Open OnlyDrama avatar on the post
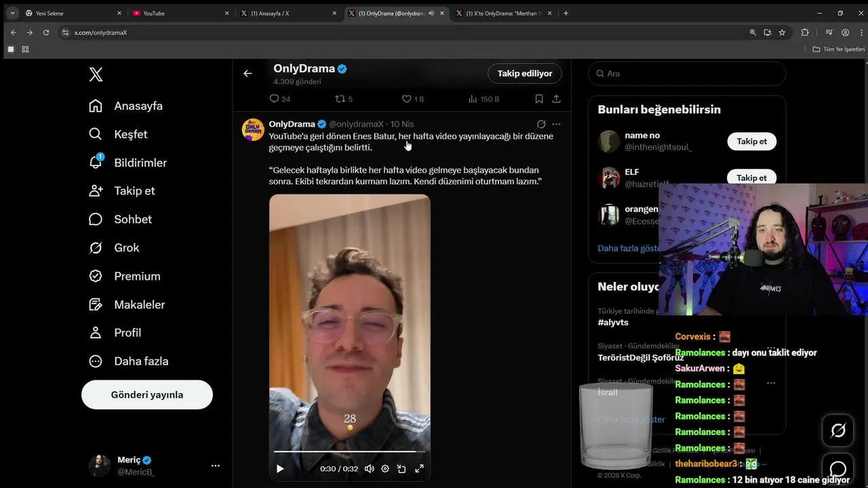Screen dimensions: 868x488 (253, 129)
